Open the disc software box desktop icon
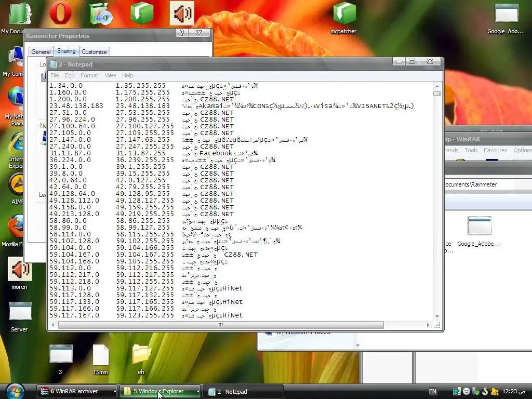The width and height of the screenshot is (532, 399). [101, 13]
